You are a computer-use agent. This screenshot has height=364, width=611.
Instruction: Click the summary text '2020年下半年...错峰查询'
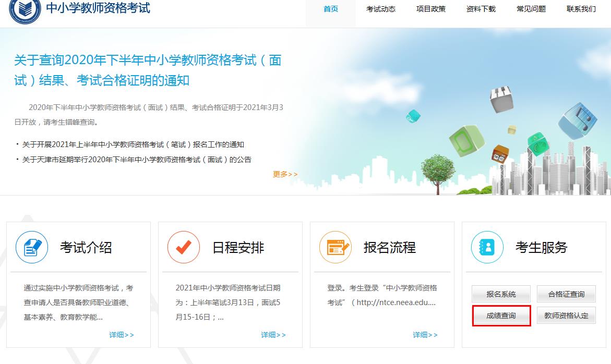tap(149, 115)
